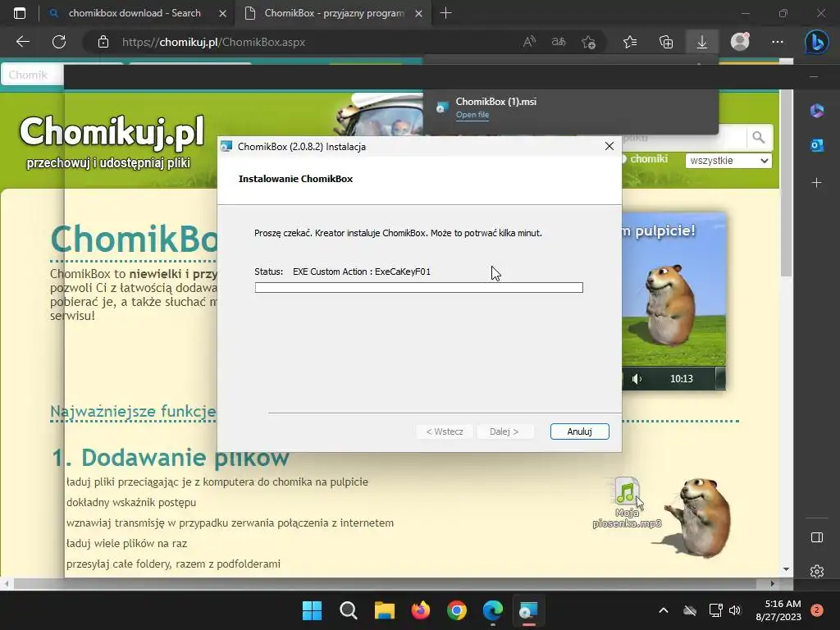Reload the page with Refresh icon
The width and height of the screenshot is (840, 630).
click(59, 42)
